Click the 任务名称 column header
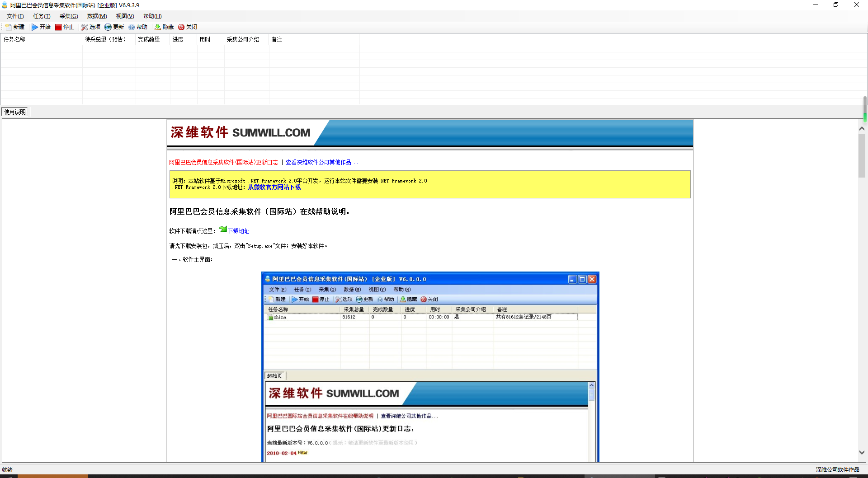The height and width of the screenshot is (478, 868). (42, 39)
